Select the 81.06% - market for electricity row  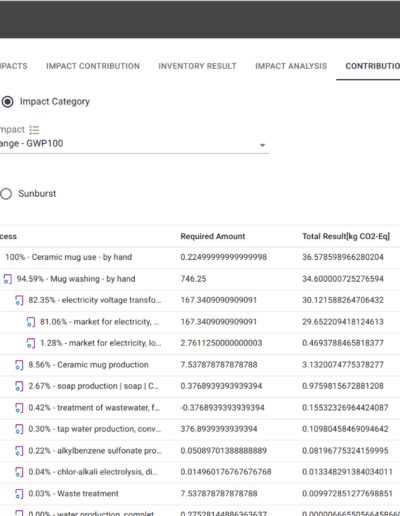point(200,322)
